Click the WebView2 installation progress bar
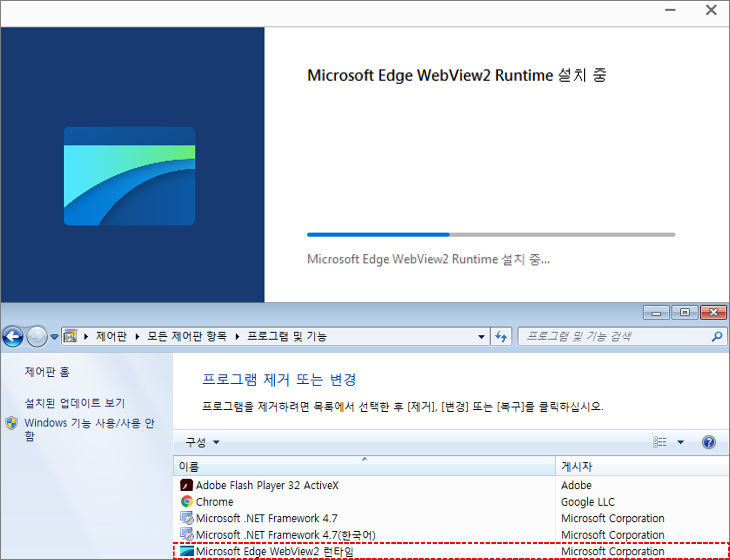Viewport: 730px width, 560px height. pyautogui.click(x=491, y=235)
